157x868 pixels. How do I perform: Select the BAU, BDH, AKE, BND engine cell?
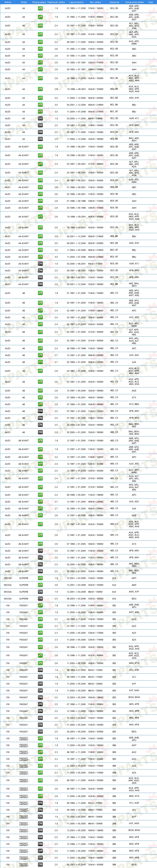pos(134,432)
